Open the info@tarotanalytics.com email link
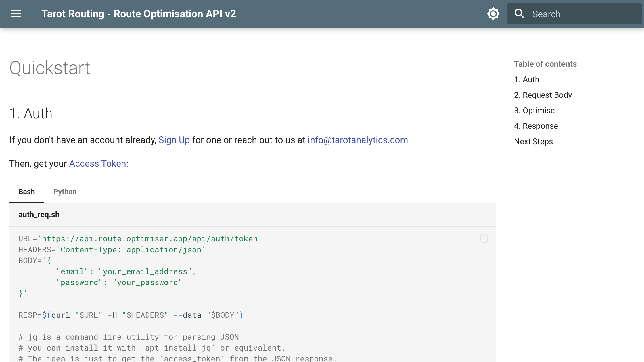Screen dimensions: 644x362 (x=358, y=140)
